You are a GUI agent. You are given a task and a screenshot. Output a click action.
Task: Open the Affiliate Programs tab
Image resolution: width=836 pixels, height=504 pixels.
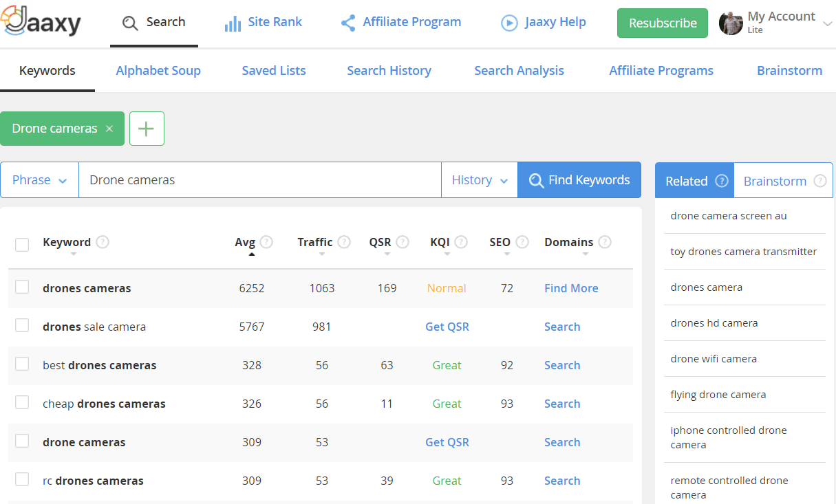tap(661, 70)
